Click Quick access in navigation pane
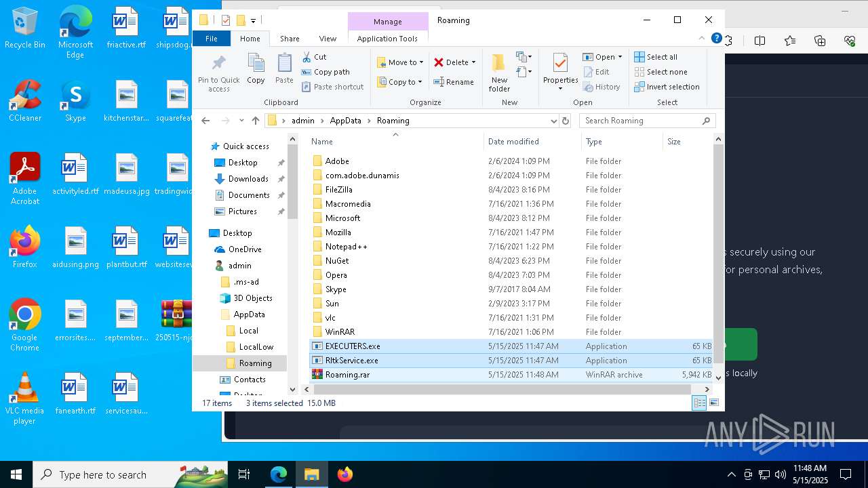 coord(245,146)
